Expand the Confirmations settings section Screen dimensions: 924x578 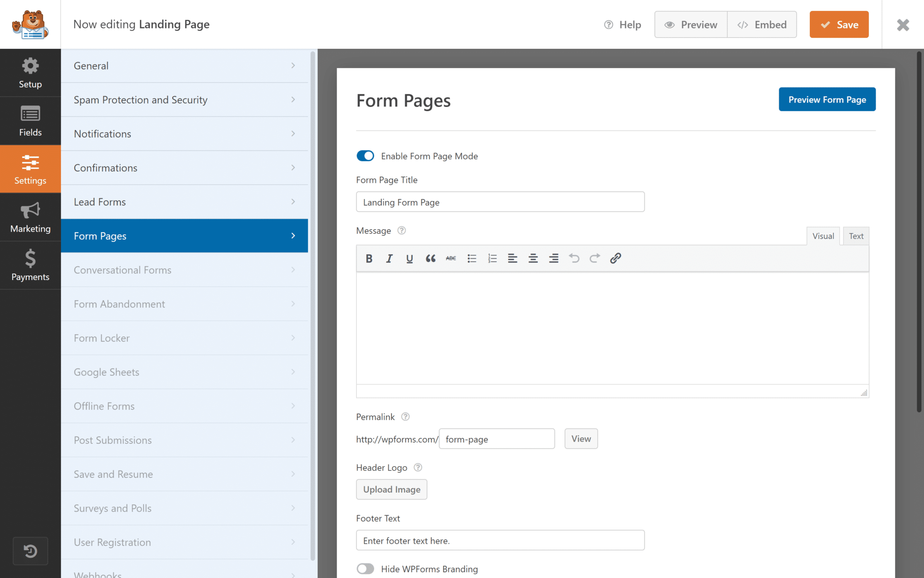coord(185,168)
